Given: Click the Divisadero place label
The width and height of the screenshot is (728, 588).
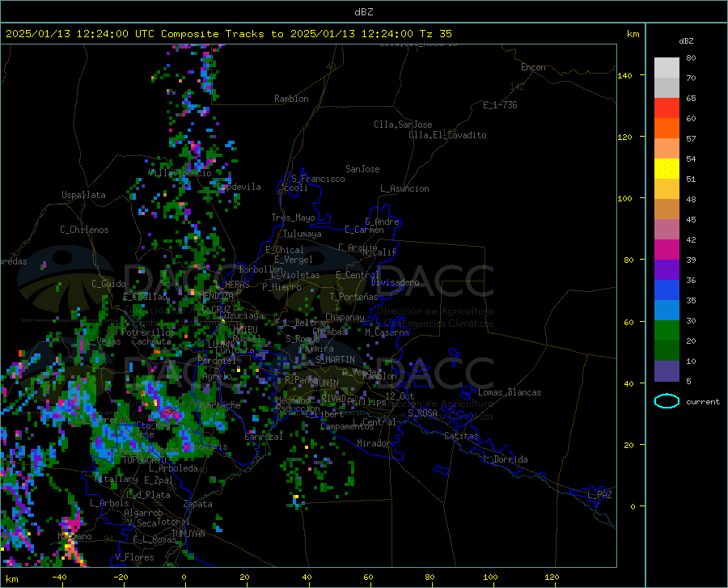Looking at the screenshot, I should point(395,282).
